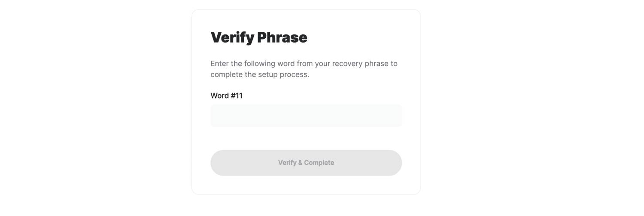Focus the recovery word text box
The image size is (644, 216).
click(306, 116)
